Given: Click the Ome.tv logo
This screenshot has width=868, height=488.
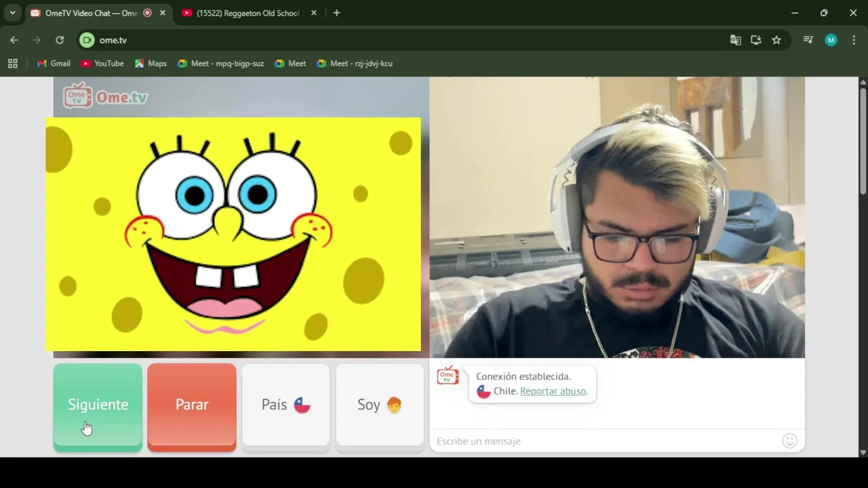Looking at the screenshot, I should (106, 96).
